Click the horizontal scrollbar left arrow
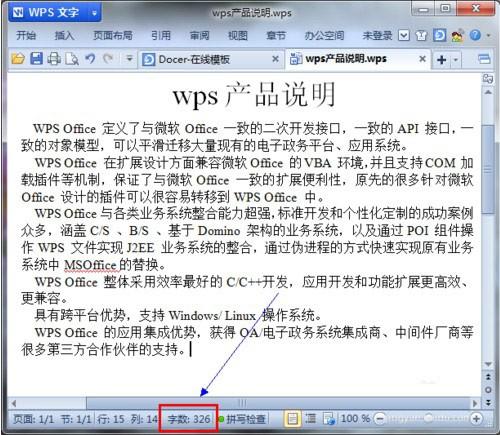This screenshot has width=500, height=435. tap(14, 404)
